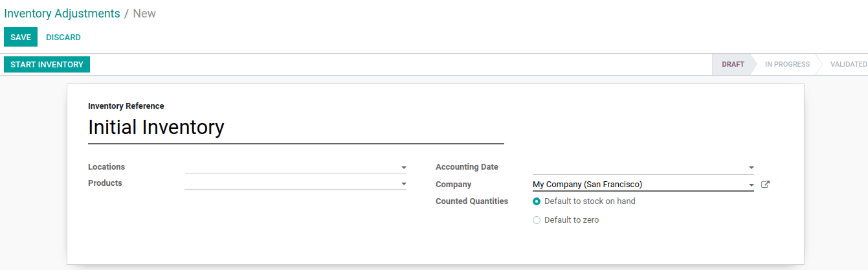Open the Accounting Date dropdown arrow
The image size is (868, 270).
tap(751, 168)
